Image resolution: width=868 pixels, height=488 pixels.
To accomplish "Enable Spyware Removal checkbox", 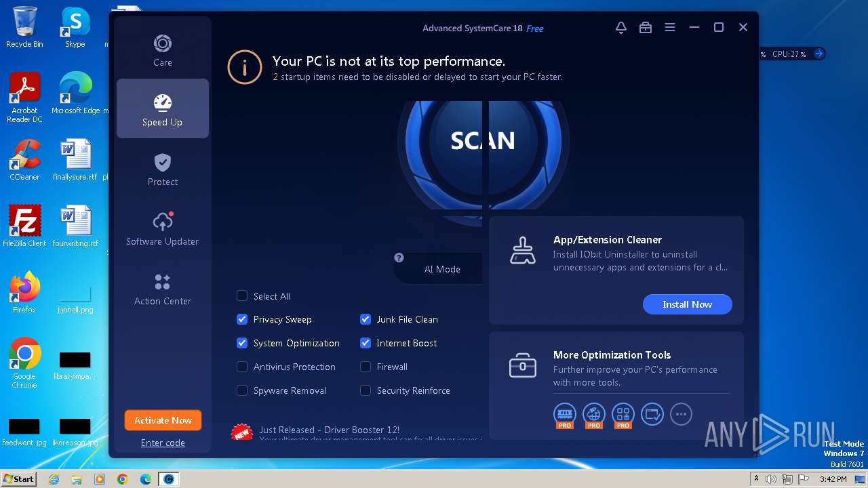I will tap(242, 390).
